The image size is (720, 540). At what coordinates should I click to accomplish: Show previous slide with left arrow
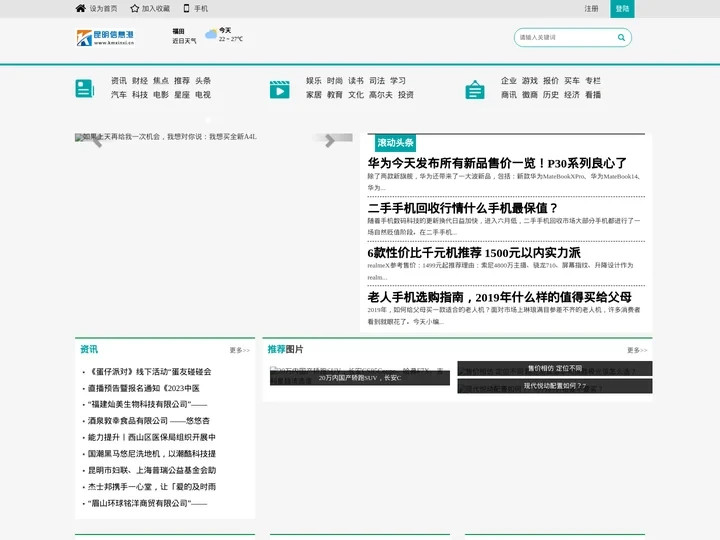96,141
